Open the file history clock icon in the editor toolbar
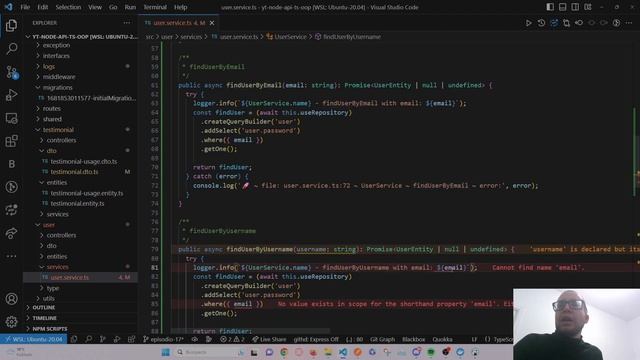The width and height of the screenshot is (640, 360). click(541, 23)
